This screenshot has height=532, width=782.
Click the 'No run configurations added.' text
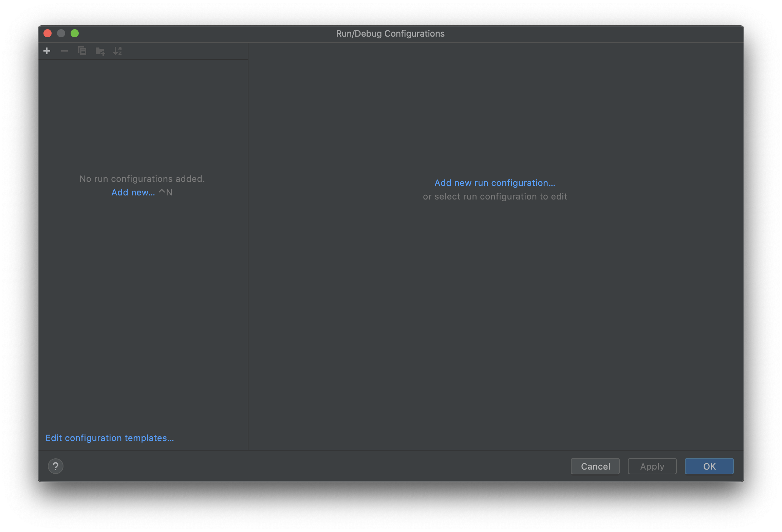pos(142,179)
